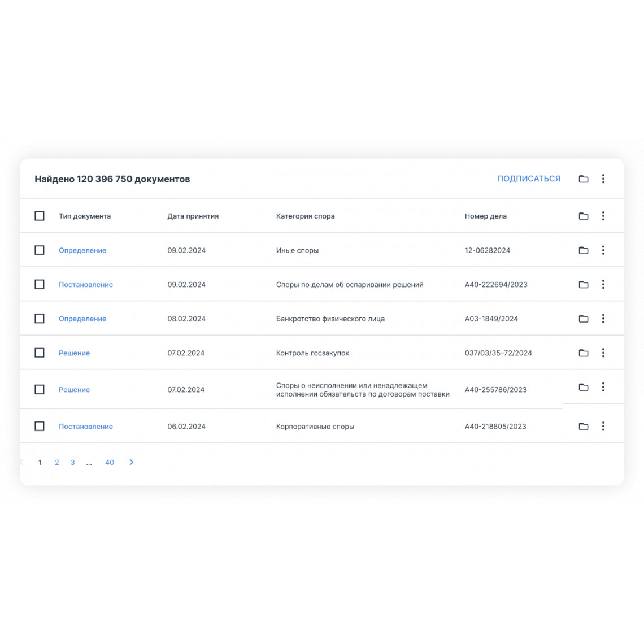The height and width of the screenshot is (644, 644).
Task: Click folder icon in table header row
Action: click(x=583, y=216)
